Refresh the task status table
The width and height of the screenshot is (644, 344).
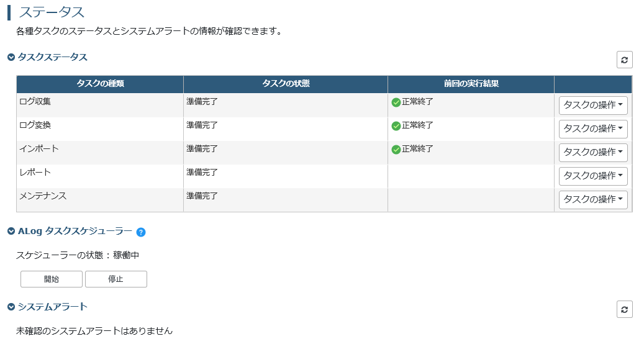624,60
